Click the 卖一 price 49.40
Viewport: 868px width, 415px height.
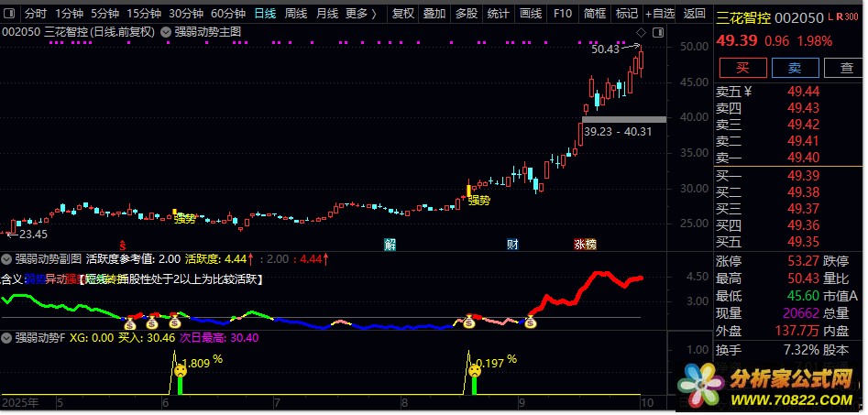coord(803,158)
